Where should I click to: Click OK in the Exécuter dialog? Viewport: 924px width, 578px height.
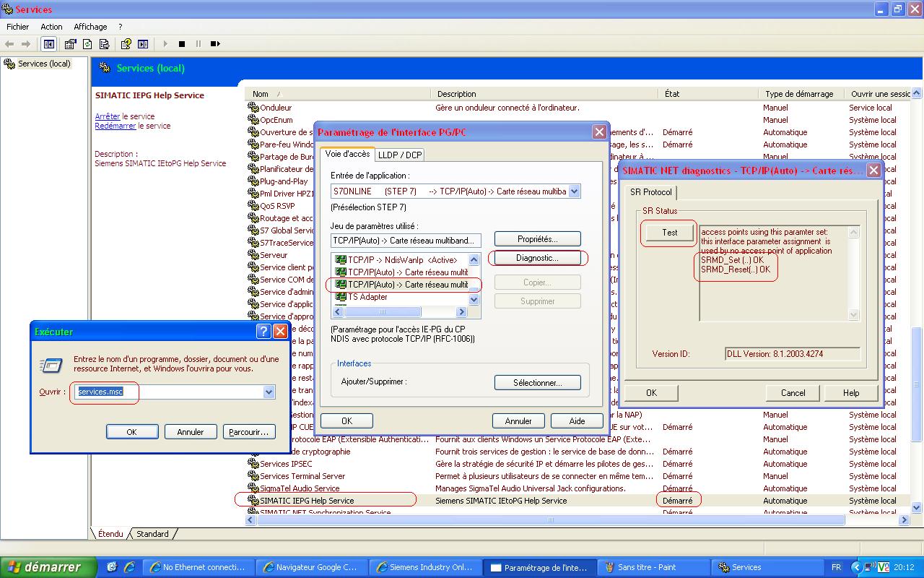pyautogui.click(x=131, y=432)
